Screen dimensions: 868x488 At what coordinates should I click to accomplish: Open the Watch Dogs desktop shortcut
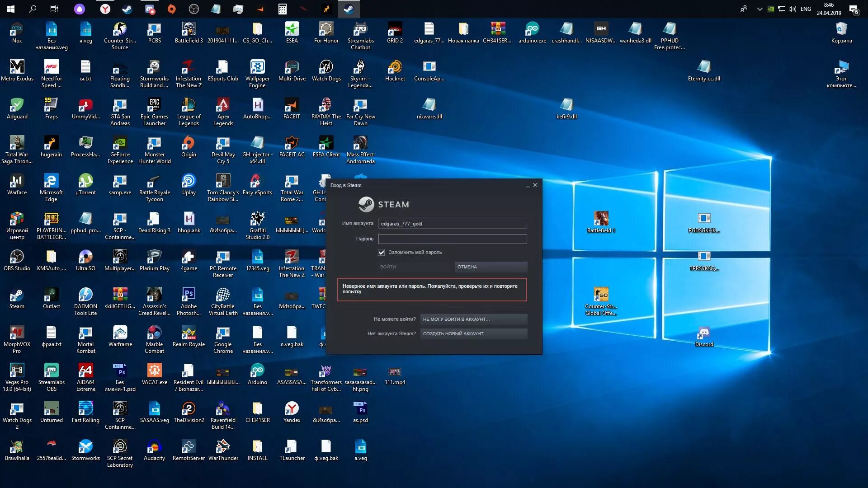pos(326,70)
